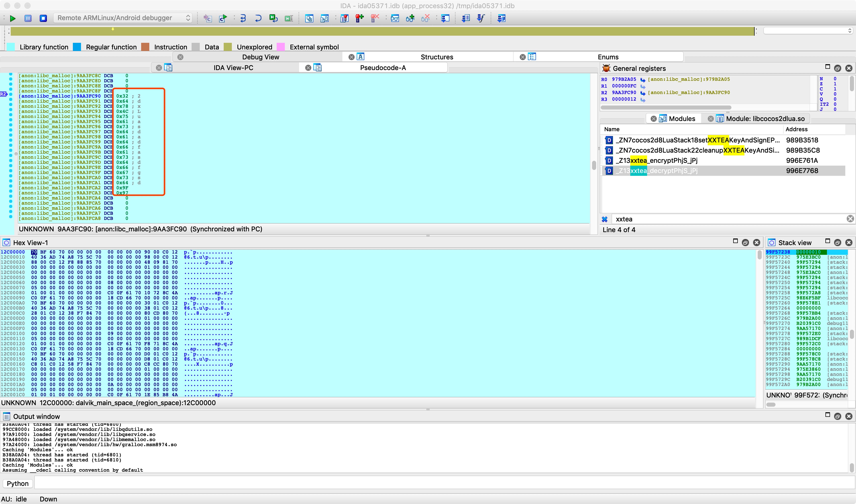Click the Modules panel icon
This screenshot has height=504, width=856.
pyautogui.click(x=664, y=118)
